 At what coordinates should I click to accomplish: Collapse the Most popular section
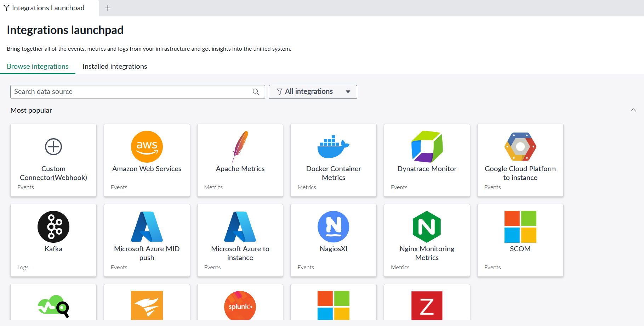[633, 110]
